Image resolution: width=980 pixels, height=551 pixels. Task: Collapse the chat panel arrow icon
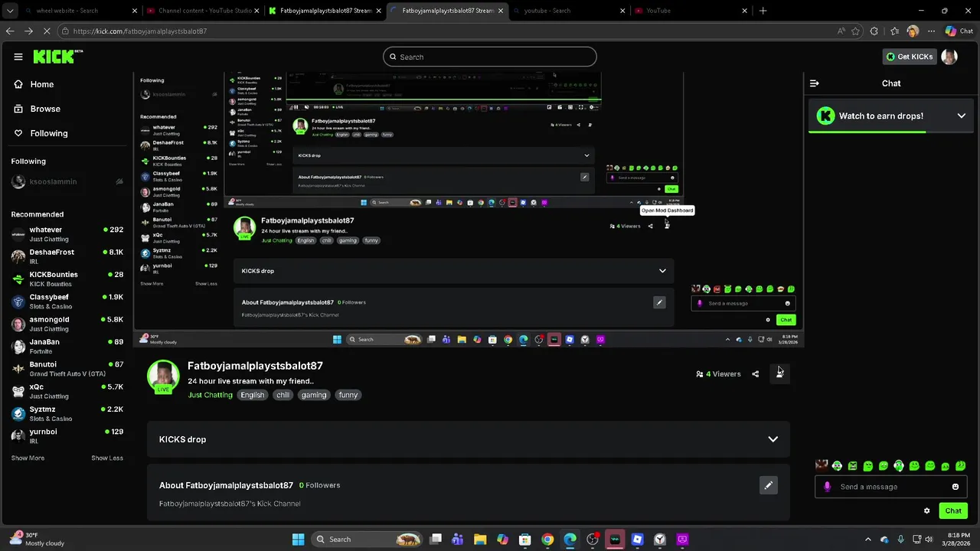pos(815,83)
